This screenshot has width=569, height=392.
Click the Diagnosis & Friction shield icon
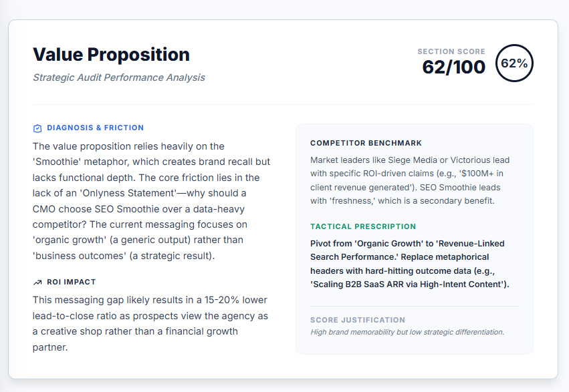coord(37,128)
